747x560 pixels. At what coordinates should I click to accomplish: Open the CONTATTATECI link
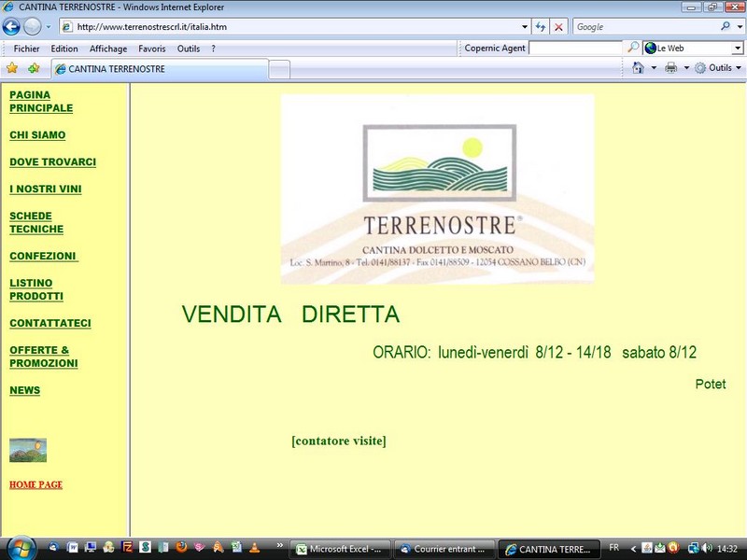(50, 323)
